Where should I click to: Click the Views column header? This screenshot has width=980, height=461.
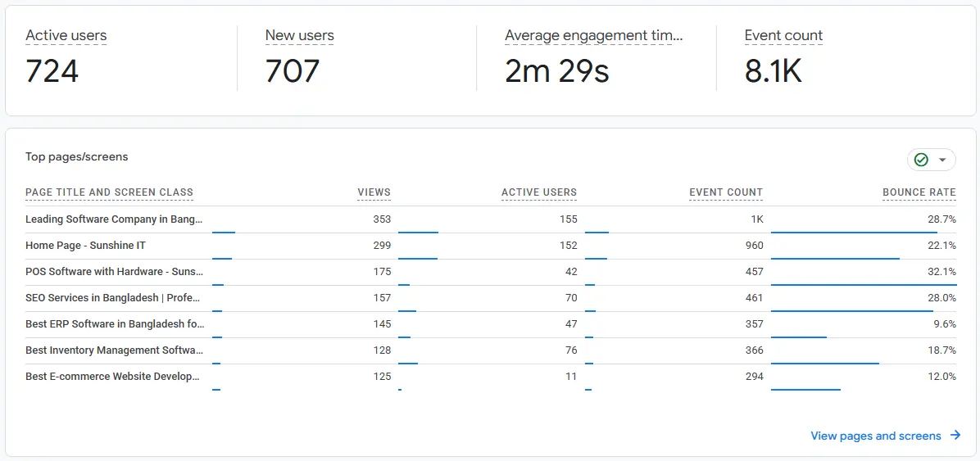pos(374,192)
